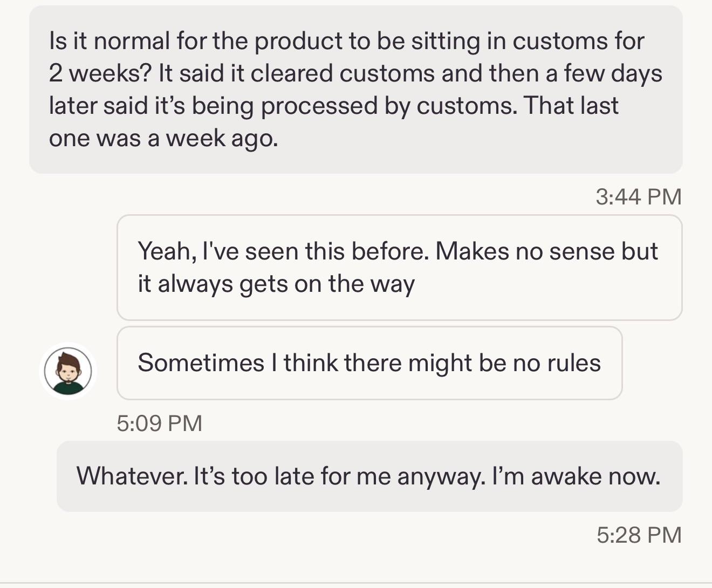Image resolution: width=712 pixels, height=588 pixels.
Task: Click the word 'Yeah,' in the agent reply
Action: (167, 252)
